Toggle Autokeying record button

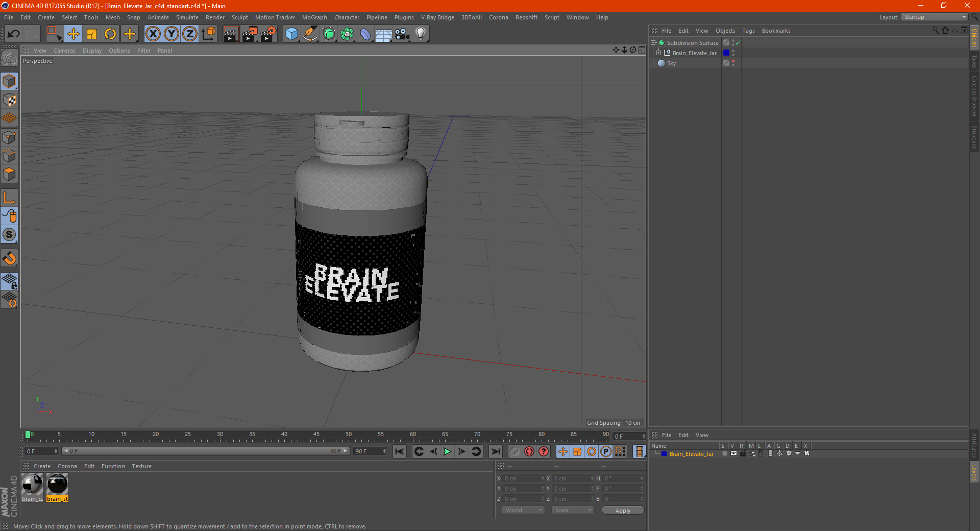click(x=529, y=451)
